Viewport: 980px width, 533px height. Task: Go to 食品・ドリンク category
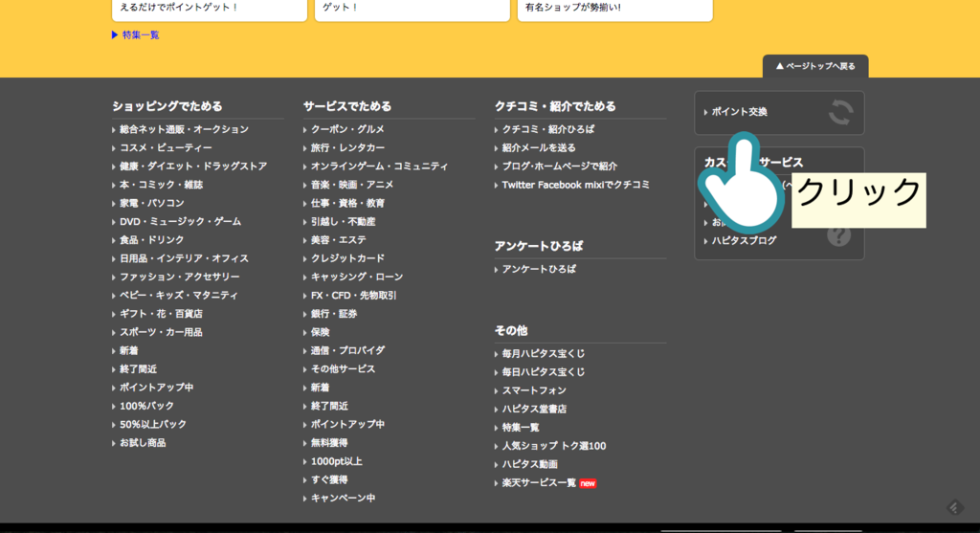pyautogui.click(x=152, y=240)
